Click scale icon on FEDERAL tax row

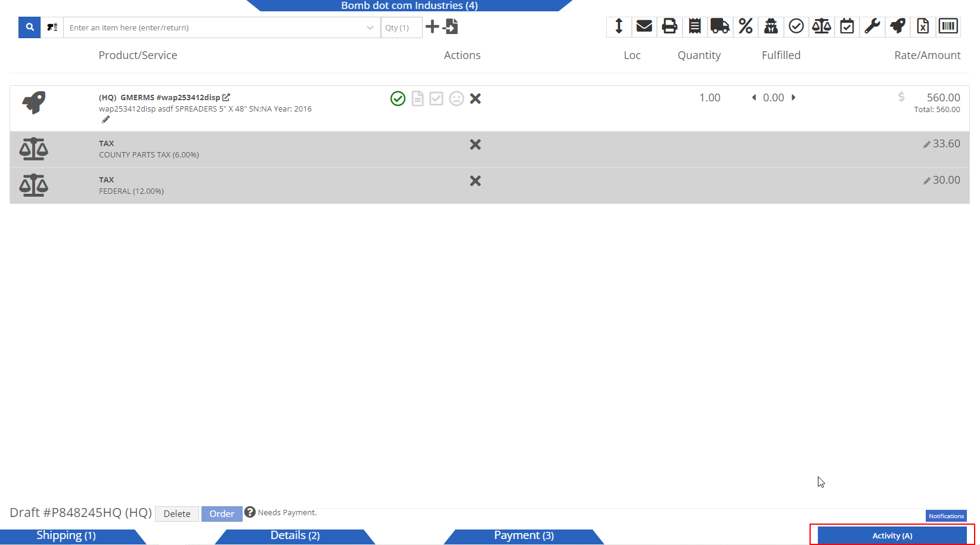pos(34,185)
